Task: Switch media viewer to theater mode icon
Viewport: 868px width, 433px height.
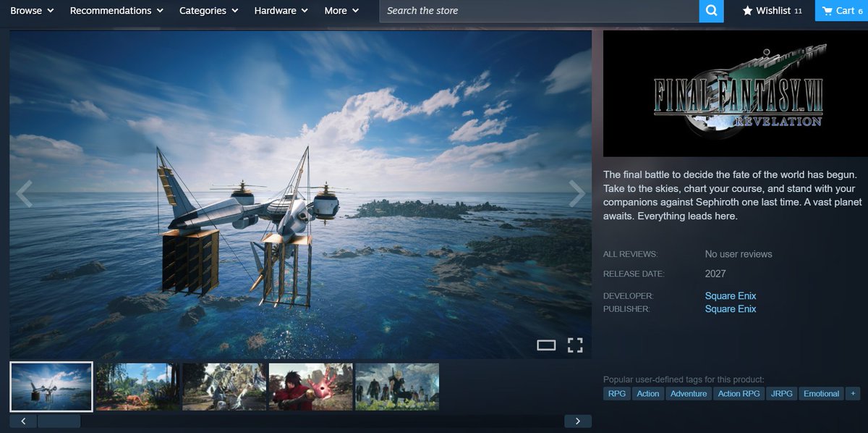Action: click(x=546, y=345)
